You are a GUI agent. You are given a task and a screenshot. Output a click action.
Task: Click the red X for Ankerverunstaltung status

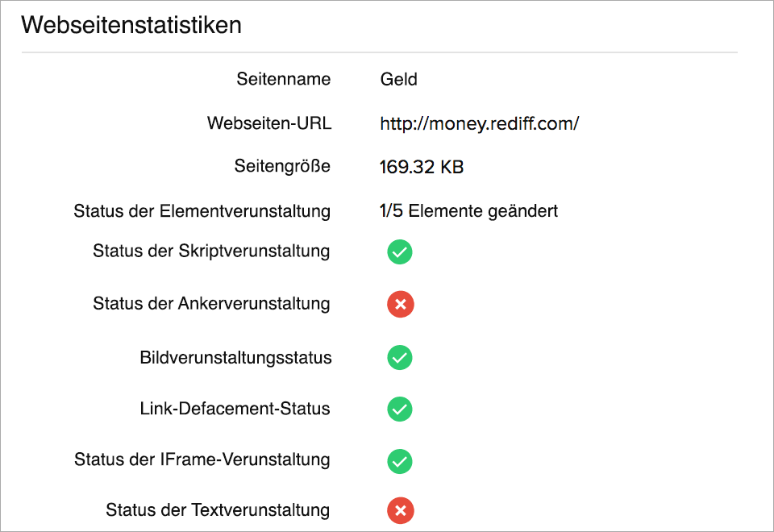(400, 305)
